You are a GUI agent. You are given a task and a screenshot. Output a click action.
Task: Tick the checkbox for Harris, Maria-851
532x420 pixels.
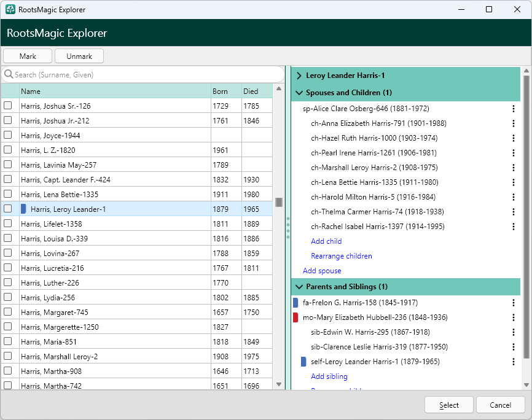(x=8, y=341)
